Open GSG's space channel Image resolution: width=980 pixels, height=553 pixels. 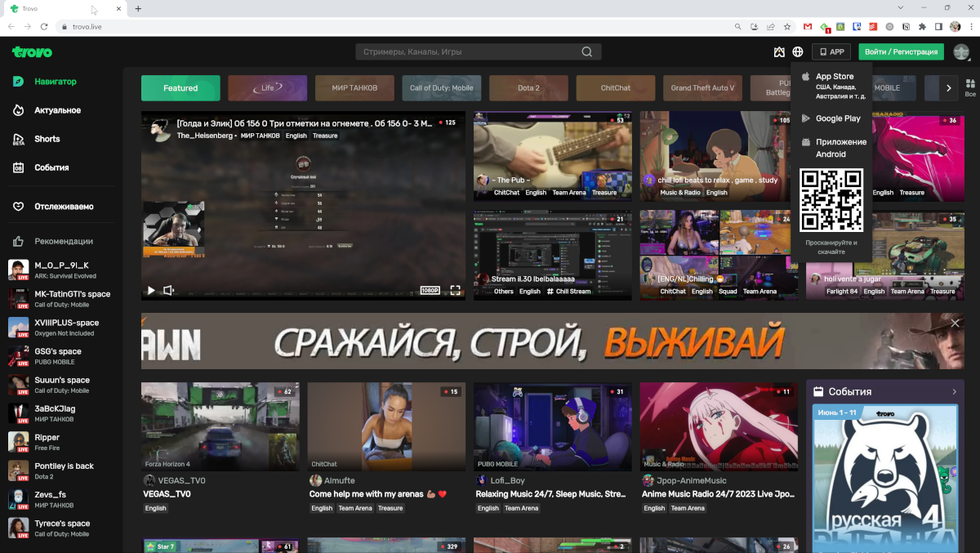61,355
